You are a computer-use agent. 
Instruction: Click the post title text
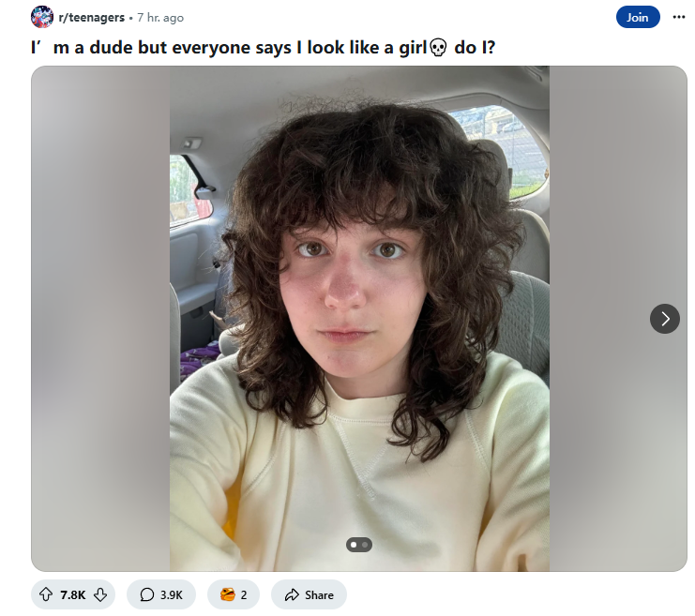coord(263,48)
